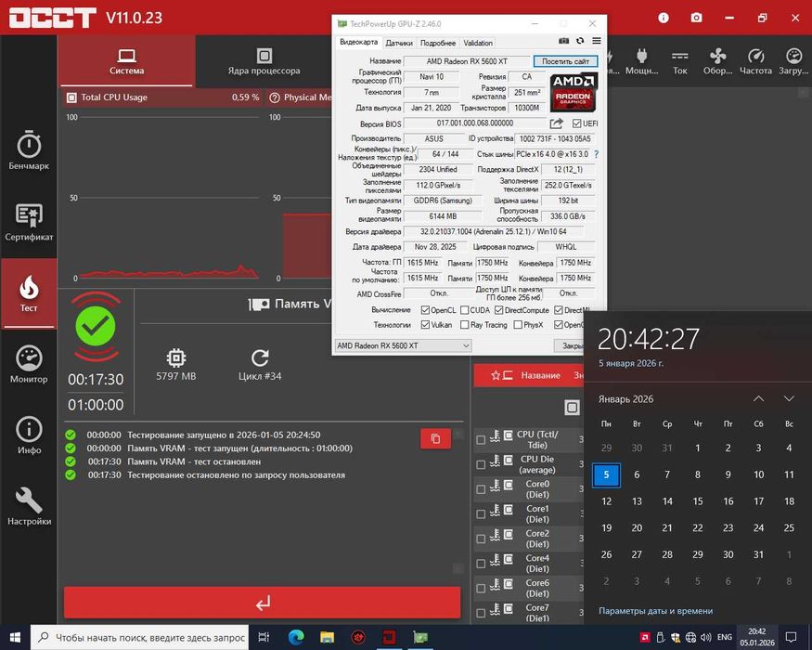This screenshot has width=812, height=650.
Task: Toggle the Vulkan checkbox
Action: click(x=425, y=324)
